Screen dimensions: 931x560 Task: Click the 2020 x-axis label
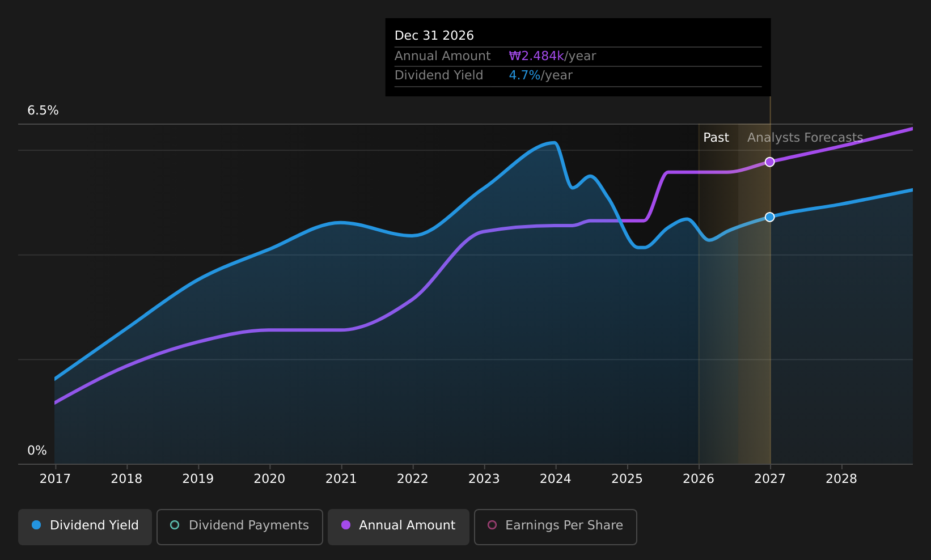(x=269, y=479)
